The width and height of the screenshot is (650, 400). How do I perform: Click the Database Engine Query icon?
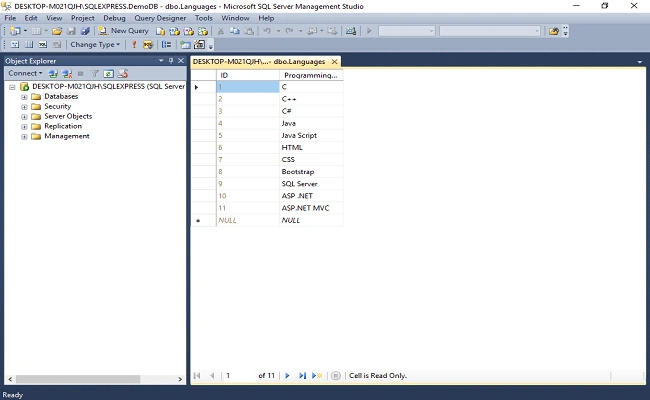pos(160,31)
